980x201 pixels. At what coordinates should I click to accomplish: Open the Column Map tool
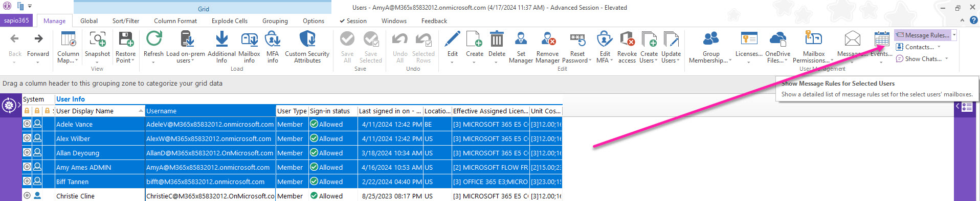coord(68,47)
